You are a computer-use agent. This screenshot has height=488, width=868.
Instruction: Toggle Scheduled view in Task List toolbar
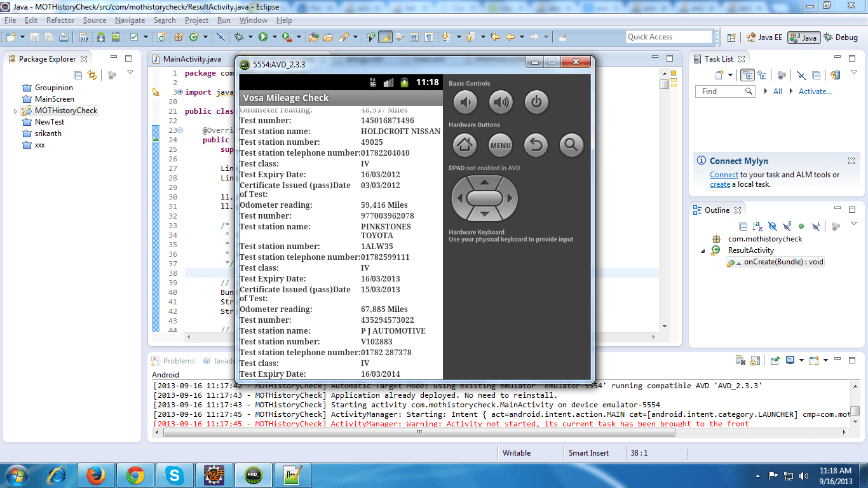click(761, 75)
